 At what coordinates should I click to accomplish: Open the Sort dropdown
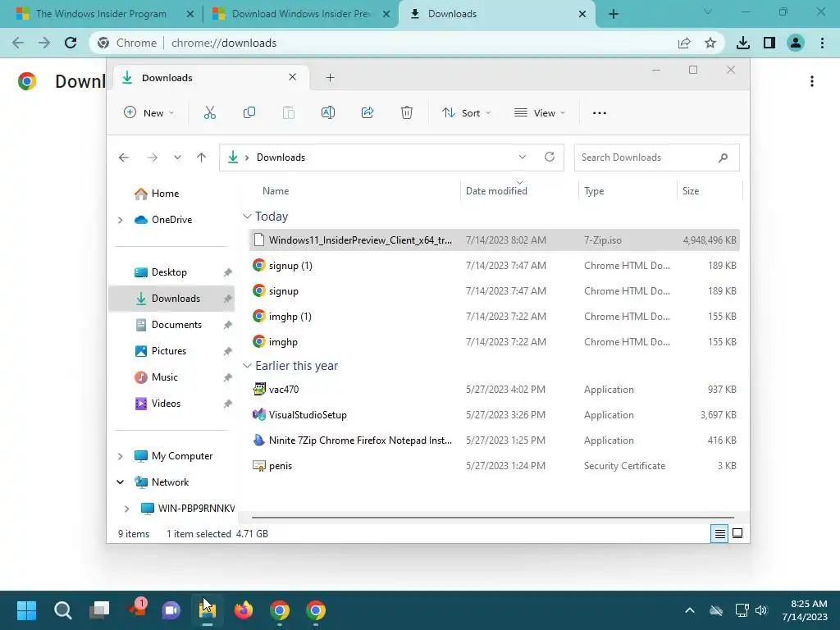click(466, 113)
